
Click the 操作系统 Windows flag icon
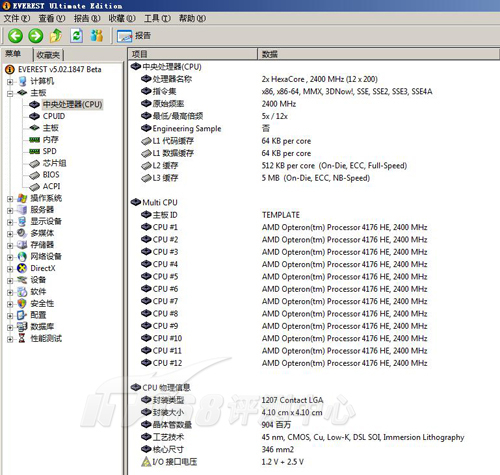tap(22, 198)
